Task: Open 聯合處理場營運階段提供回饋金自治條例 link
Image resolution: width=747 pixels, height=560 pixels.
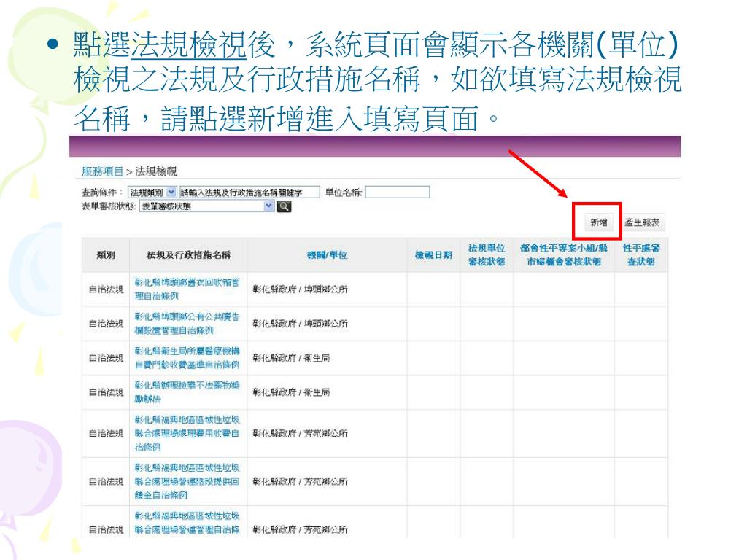Action: click(187, 481)
